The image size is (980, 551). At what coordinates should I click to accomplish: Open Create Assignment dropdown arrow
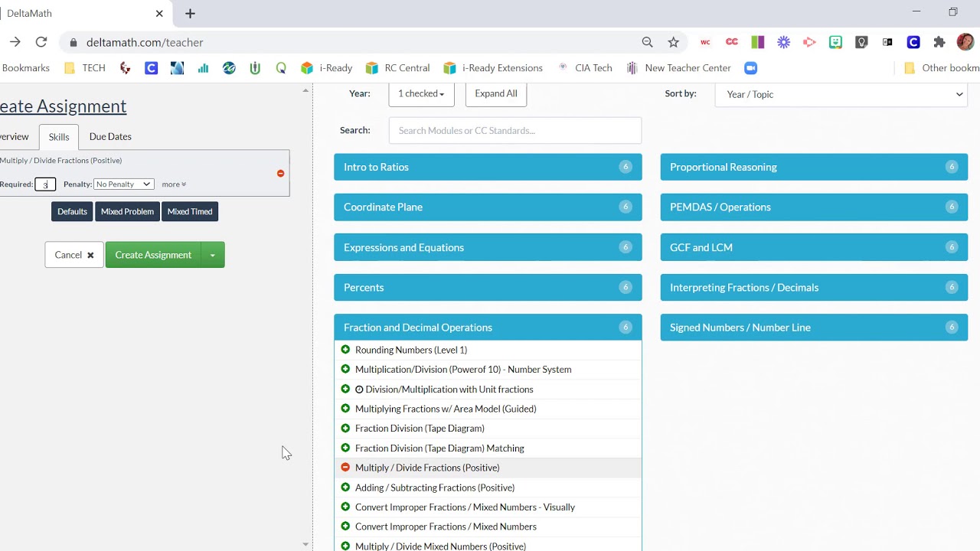coord(213,255)
